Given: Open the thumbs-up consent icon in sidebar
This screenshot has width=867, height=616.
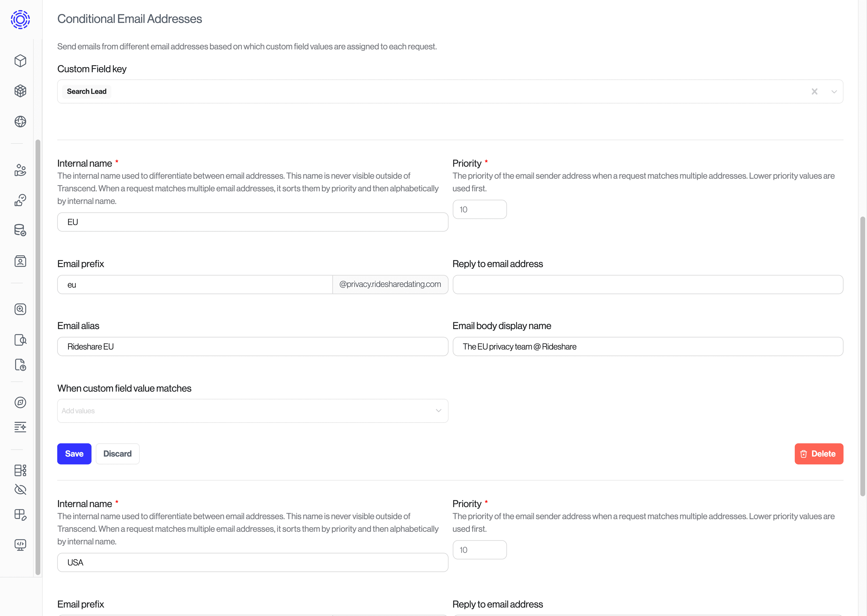Looking at the screenshot, I should 20,200.
